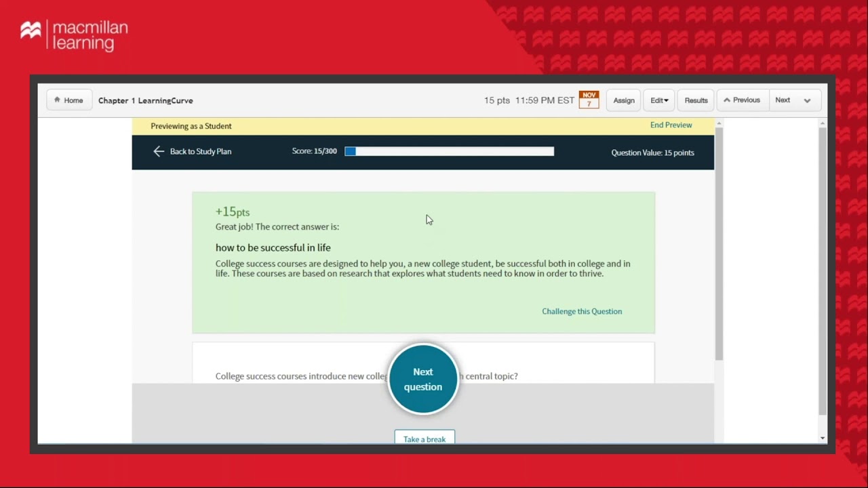Click 'Score: 15/300' text

314,151
